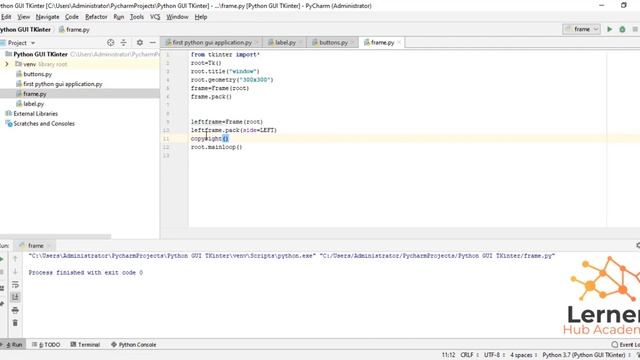Screen dimensions: 640x360
Task: Open Project panel settings gear
Action: click(x=140, y=42)
